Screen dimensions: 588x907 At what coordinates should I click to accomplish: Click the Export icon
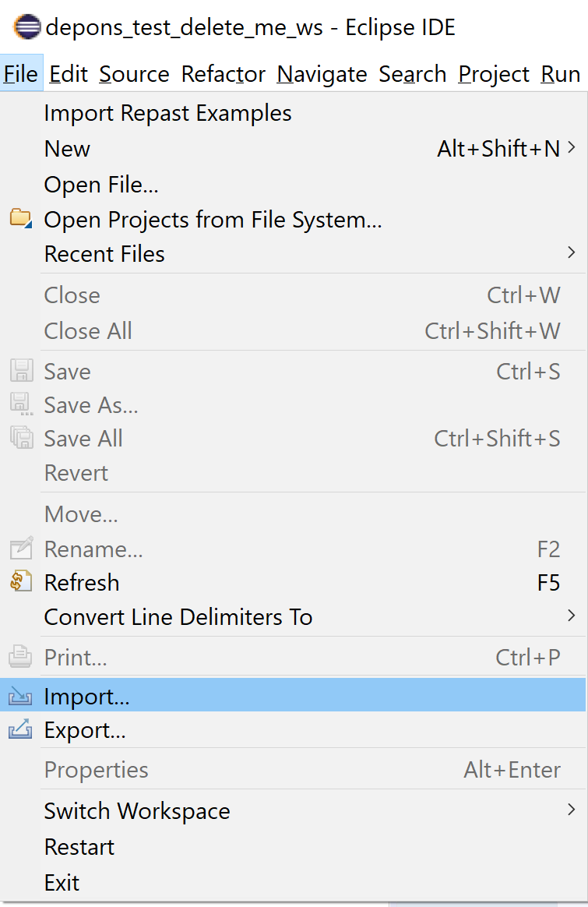pyautogui.click(x=20, y=729)
